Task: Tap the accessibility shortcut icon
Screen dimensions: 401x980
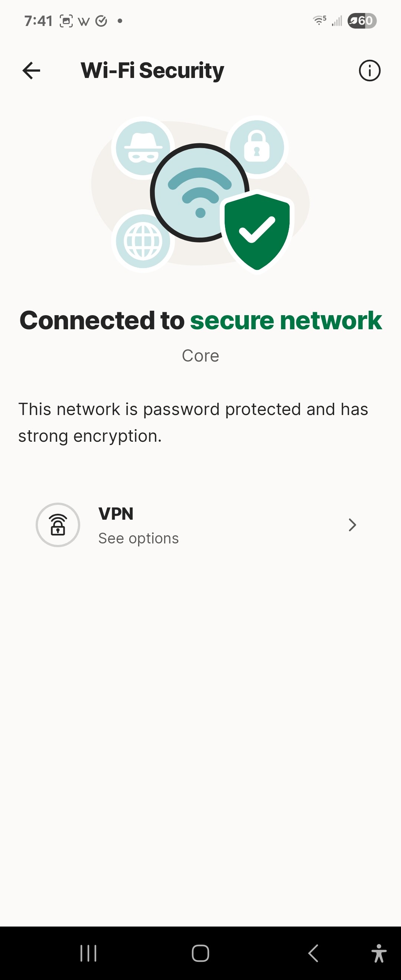Action: click(379, 953)
